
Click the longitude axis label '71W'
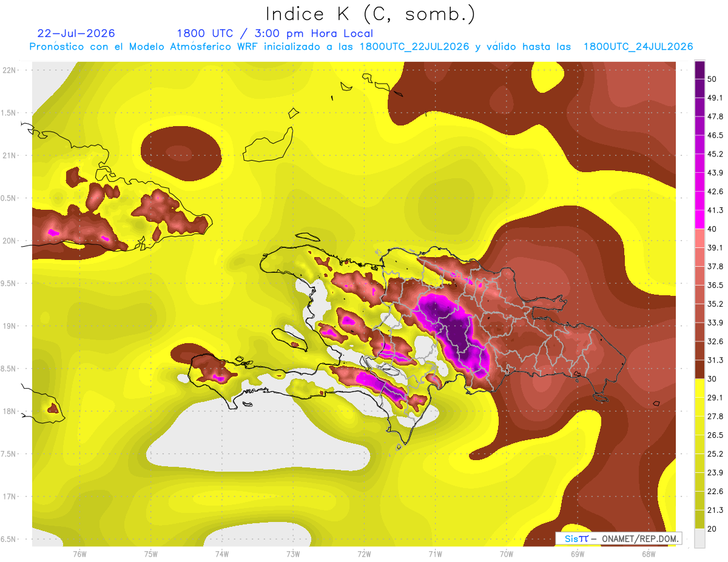tap(435, 554)
